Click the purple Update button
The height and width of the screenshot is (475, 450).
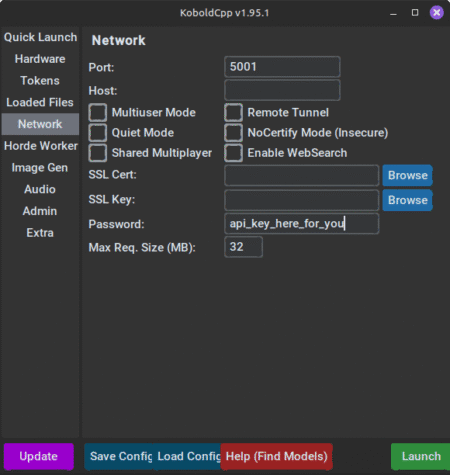(39, 456)
